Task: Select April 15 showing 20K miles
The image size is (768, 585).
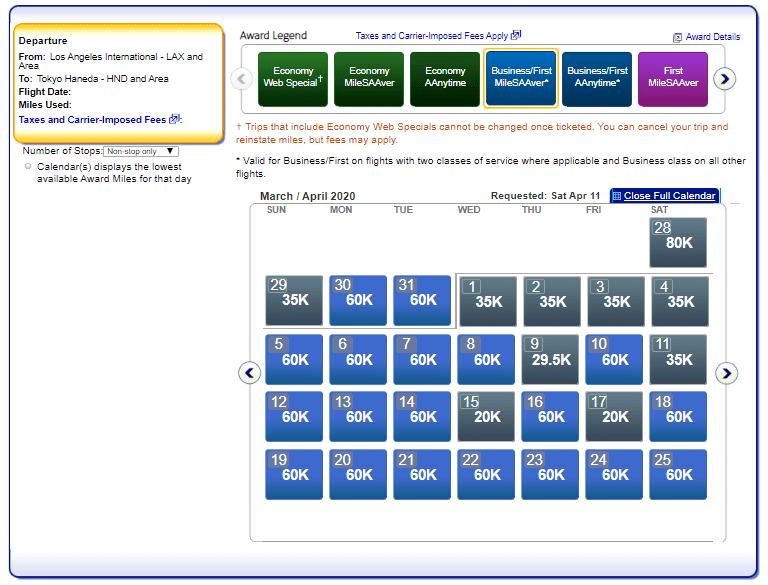Action: [487, 416]
